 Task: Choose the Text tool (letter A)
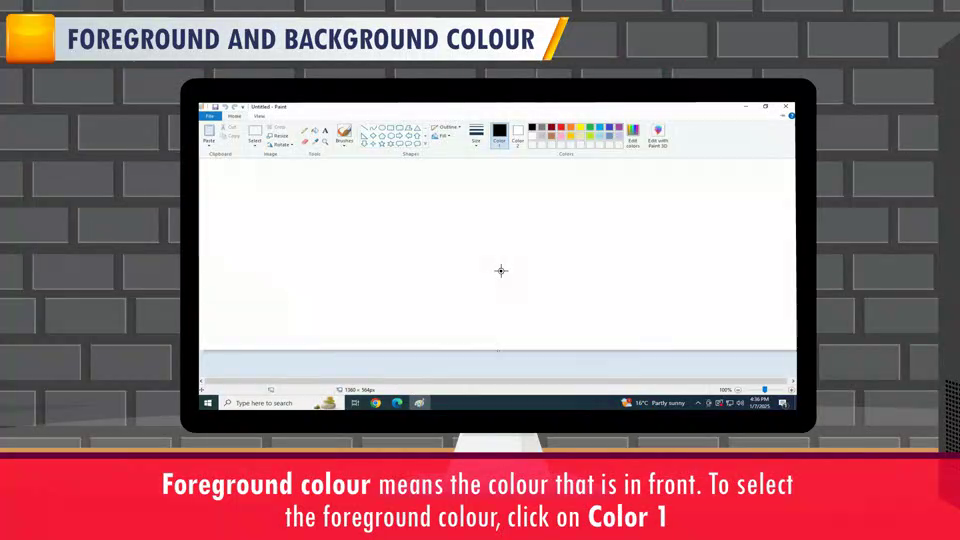click(x=325, y=130)
